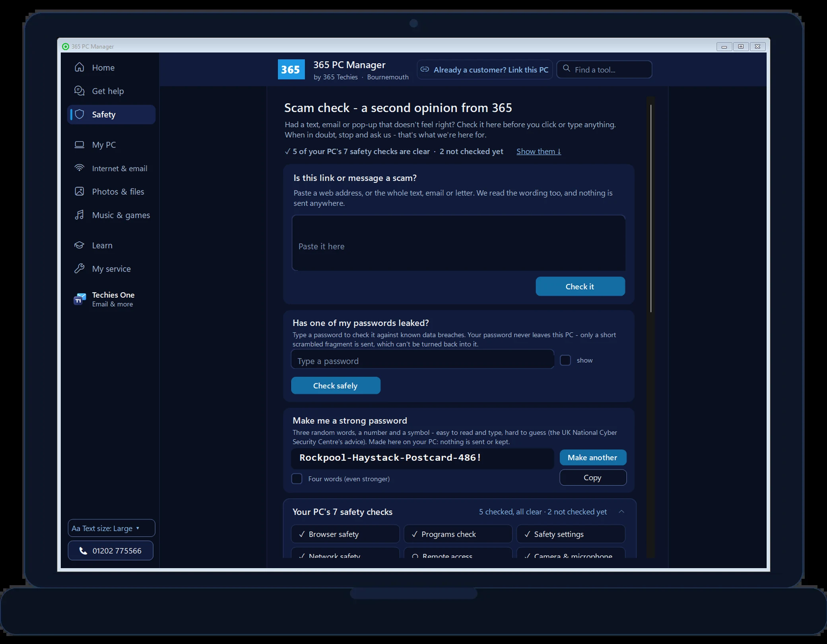The height and width of the screenshot is (644, 827).
Task: Tick the show password checkbox
Action: (x=565, y=360)
